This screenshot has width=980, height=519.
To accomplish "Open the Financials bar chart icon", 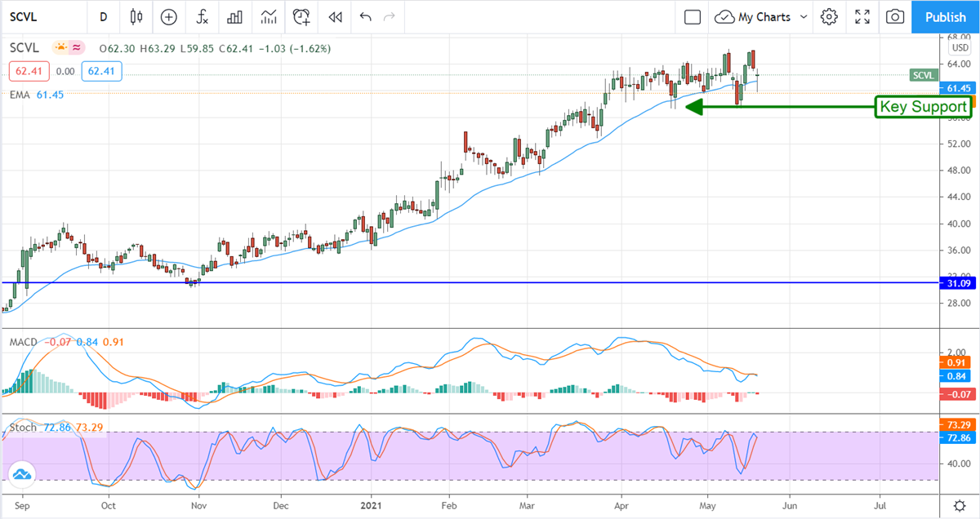I will pos(235,16).
